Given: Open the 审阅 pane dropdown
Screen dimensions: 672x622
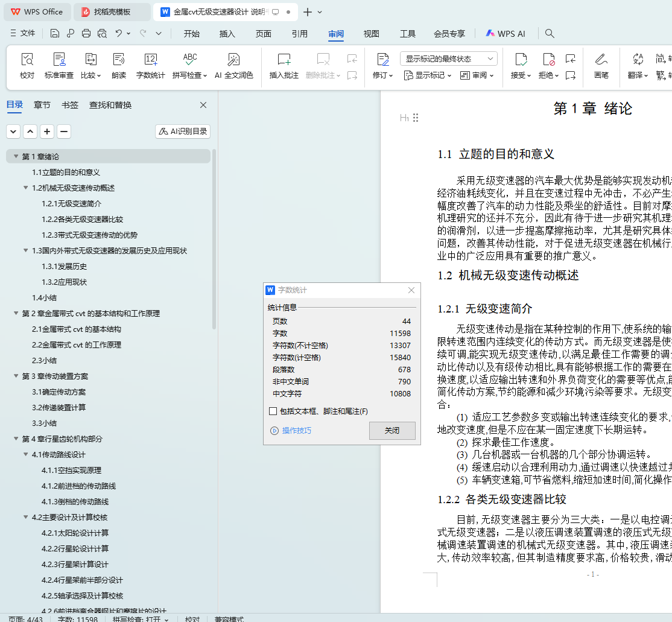Looking at the screenshot, I should (477, 75).
